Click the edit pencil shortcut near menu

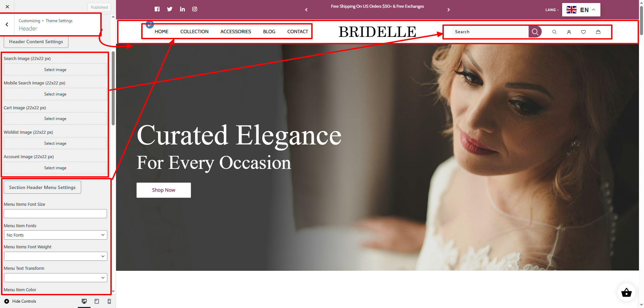tap(150, 24)
